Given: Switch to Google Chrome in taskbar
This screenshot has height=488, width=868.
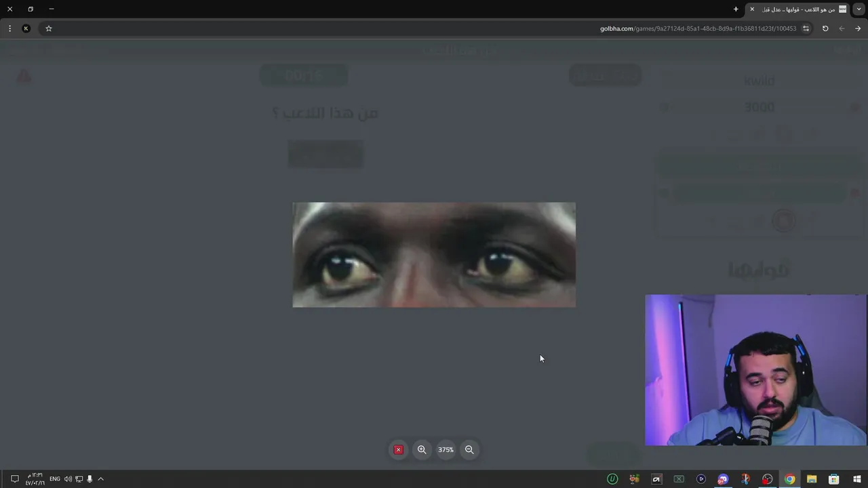Looking at the screenshot, I should (x=790, y=479).
